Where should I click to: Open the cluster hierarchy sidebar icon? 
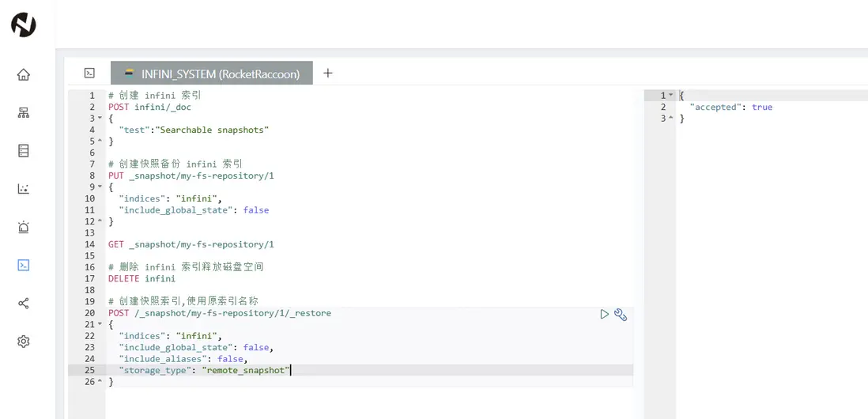[24, 113]
